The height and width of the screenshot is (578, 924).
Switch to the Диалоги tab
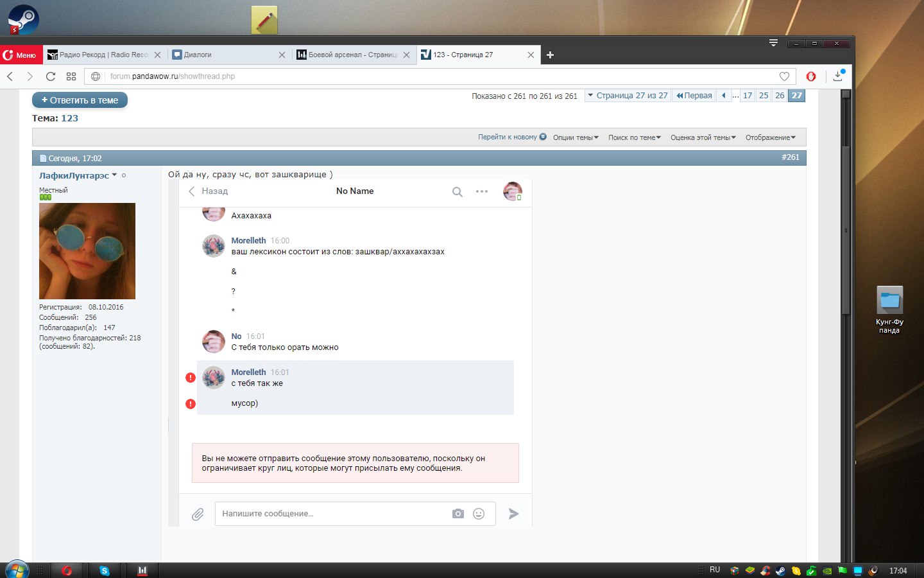[228, 55]
